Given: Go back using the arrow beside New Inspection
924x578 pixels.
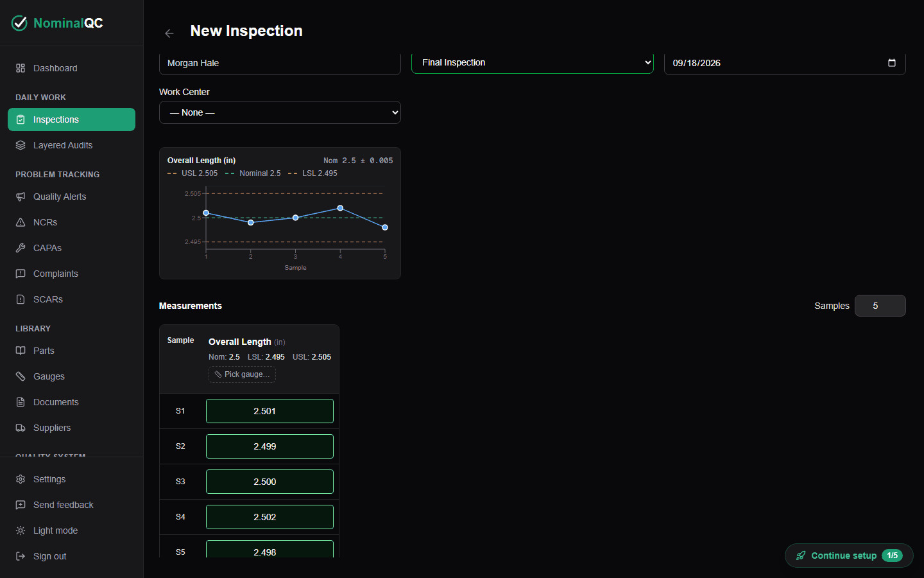Looking at the screenshot, I should click(x=169, y=33).
